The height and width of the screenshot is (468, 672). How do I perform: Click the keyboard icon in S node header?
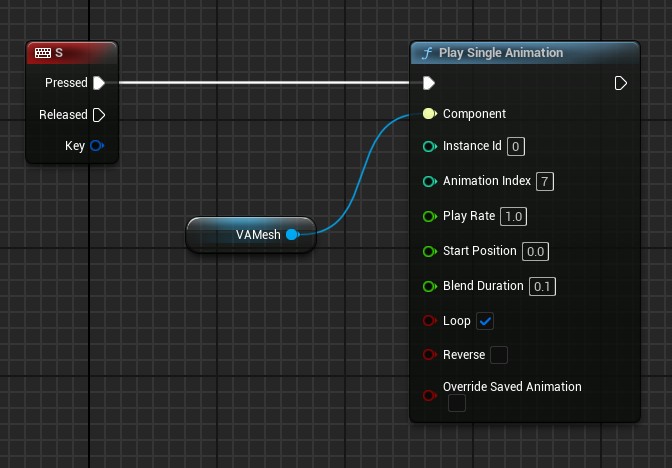[x=43, y=53]
